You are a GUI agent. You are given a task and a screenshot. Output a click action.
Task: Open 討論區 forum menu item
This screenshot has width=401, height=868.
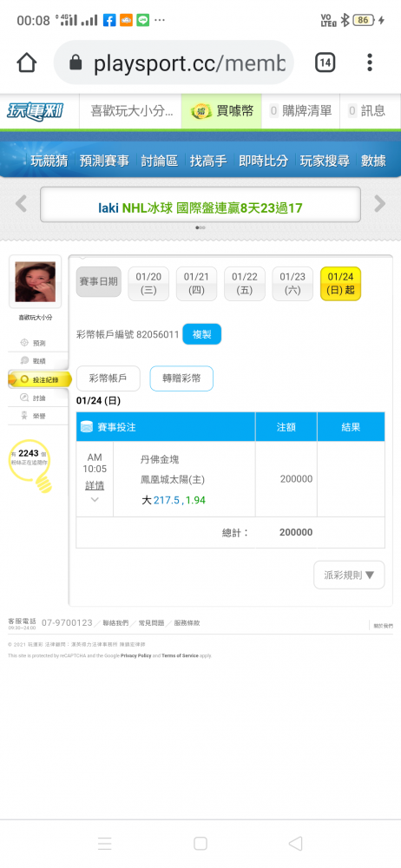(160, 161)
